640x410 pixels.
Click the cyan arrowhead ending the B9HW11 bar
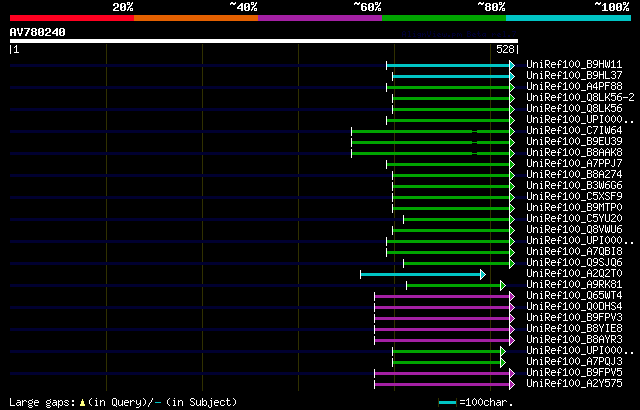coord(512,65)
